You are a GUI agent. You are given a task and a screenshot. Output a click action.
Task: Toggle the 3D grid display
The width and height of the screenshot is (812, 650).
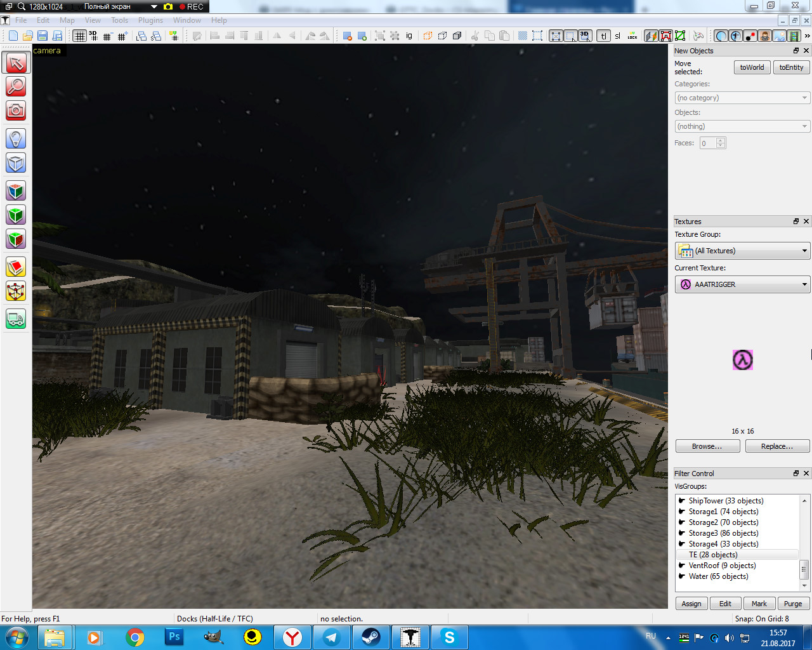[93, 36]
